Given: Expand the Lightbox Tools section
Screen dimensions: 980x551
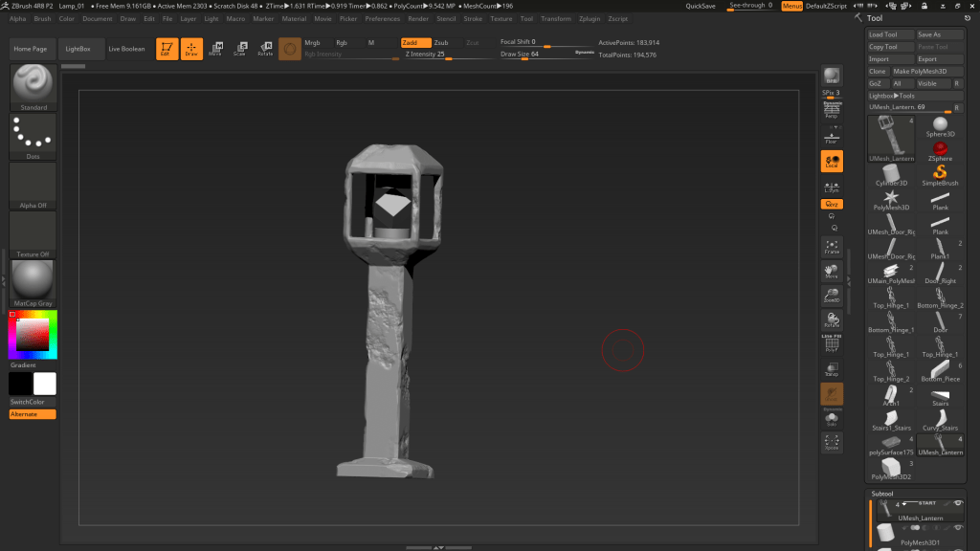Looking at the screenshot, I should coord(891,96).
